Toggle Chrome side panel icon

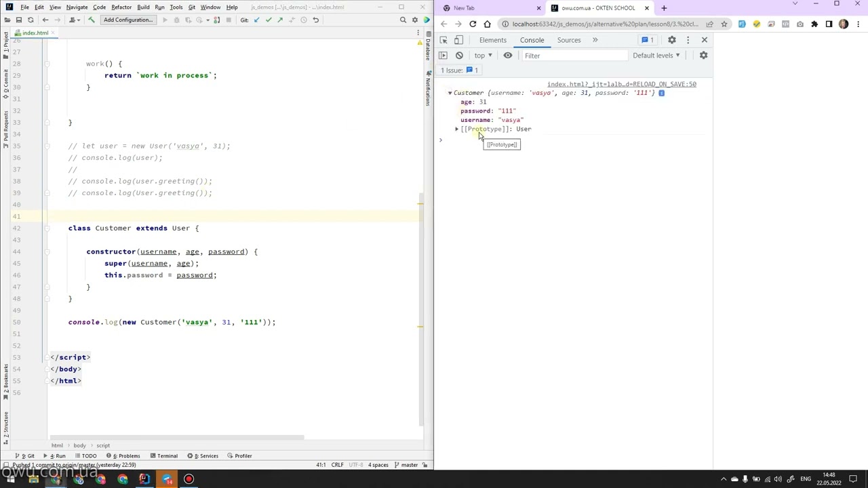(829, 24)
